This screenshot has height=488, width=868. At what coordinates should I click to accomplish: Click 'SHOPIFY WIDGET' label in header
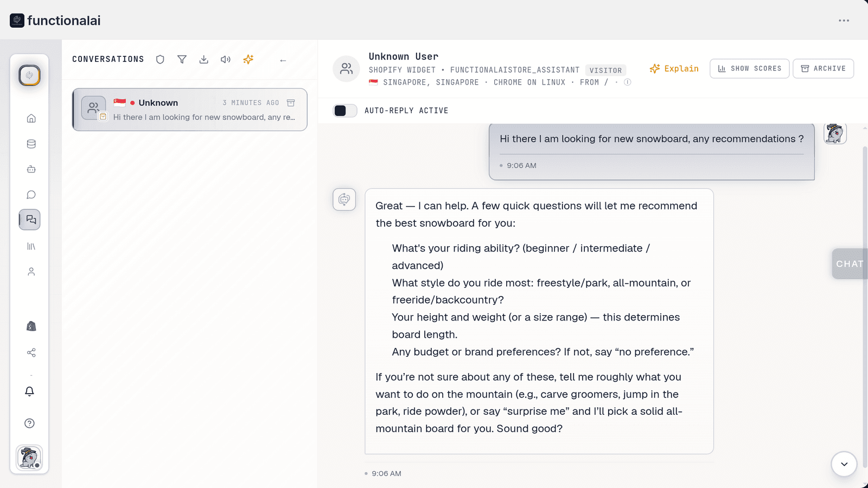point(402,70)
